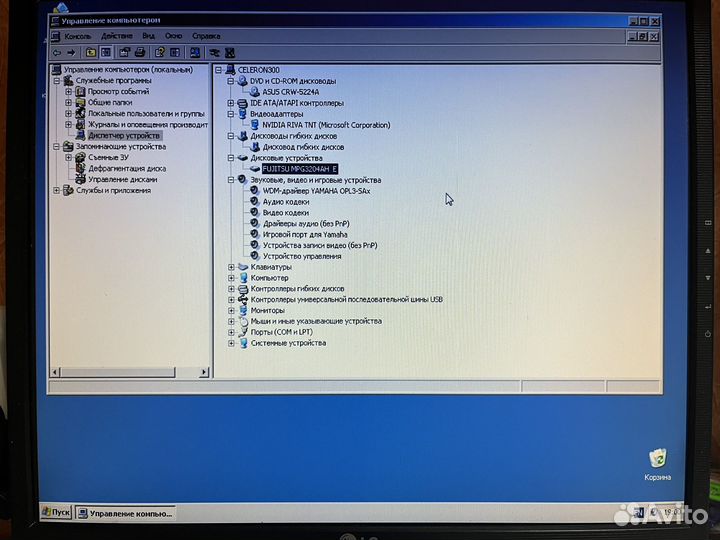
Task: Click the USB controllers category icon
Action: click(243, 299)
